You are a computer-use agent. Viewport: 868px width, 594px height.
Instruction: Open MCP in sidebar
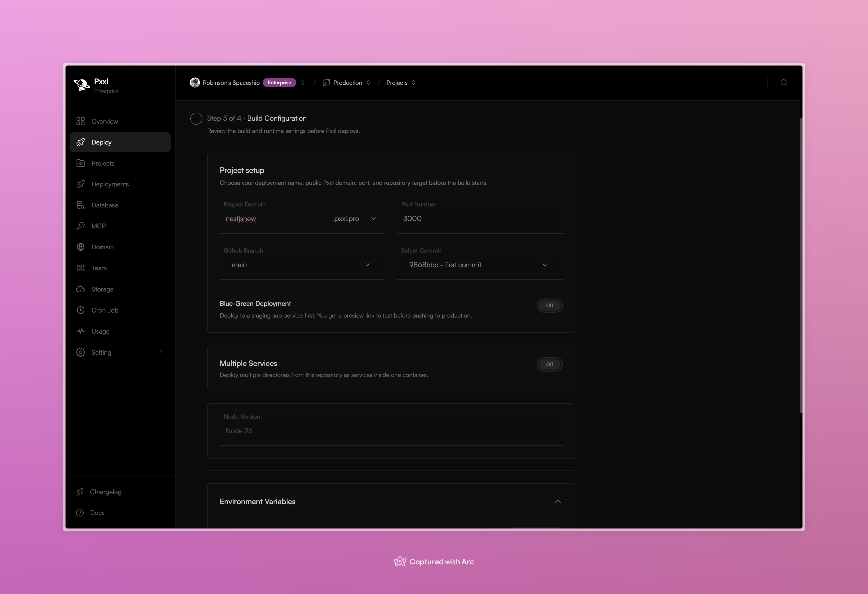click(120, 226)
